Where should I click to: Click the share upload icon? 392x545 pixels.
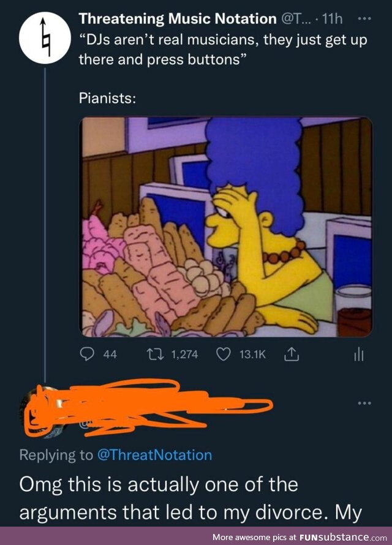pyautogui.click(x=292, y=354)
